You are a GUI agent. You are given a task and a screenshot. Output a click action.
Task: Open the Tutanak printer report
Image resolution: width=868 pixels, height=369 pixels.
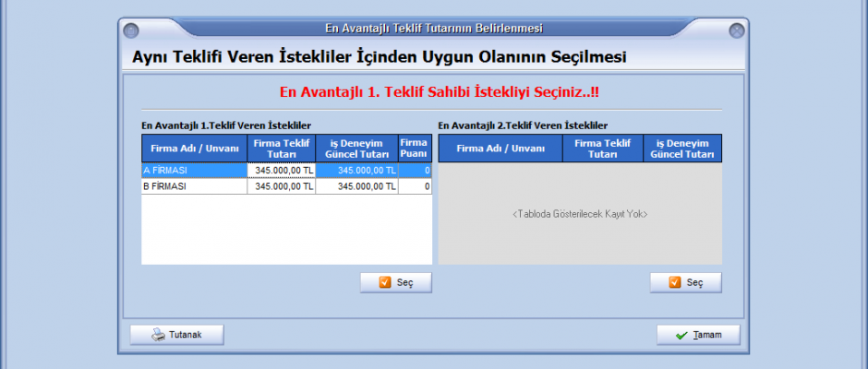(177, 335)
